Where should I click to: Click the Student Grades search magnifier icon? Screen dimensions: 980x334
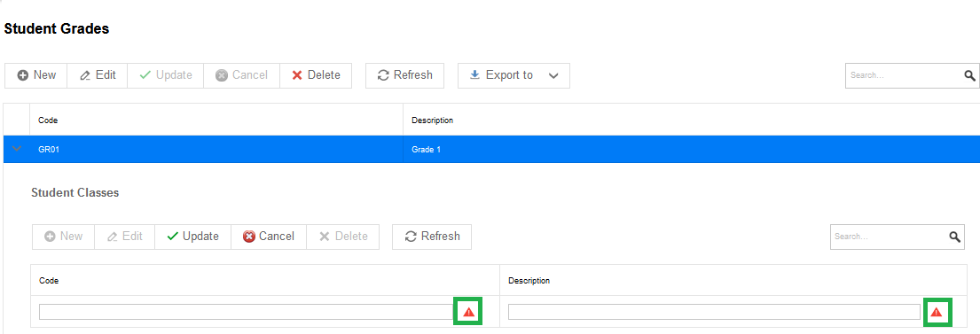point(969,75)
